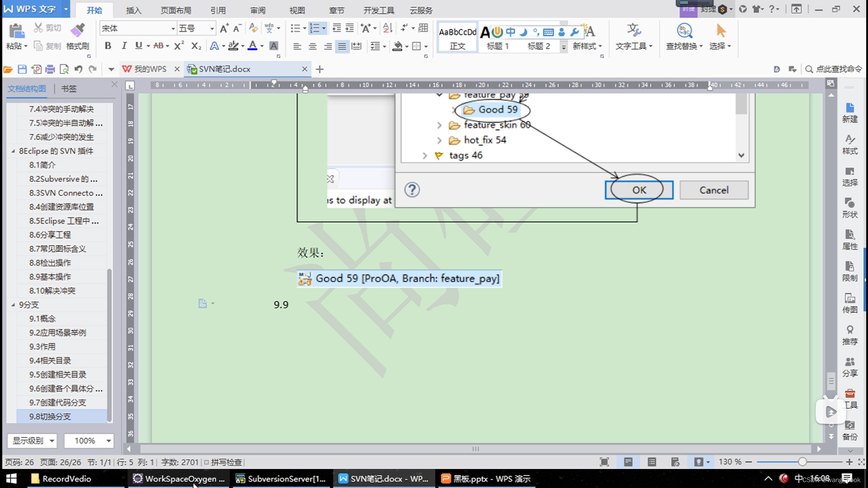
Task: Click the Undo icon
Action: pyautogui.click(x=78, y=69)
